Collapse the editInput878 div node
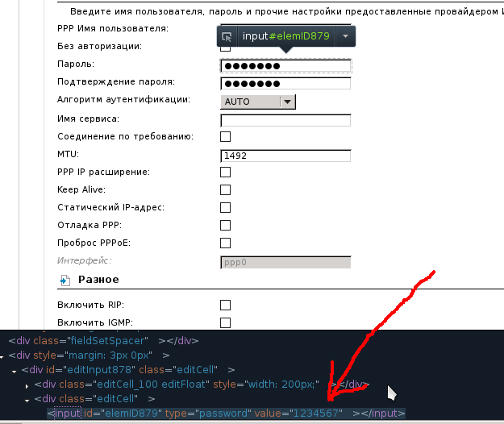This screenshot has width=504, height=424. 15,372
